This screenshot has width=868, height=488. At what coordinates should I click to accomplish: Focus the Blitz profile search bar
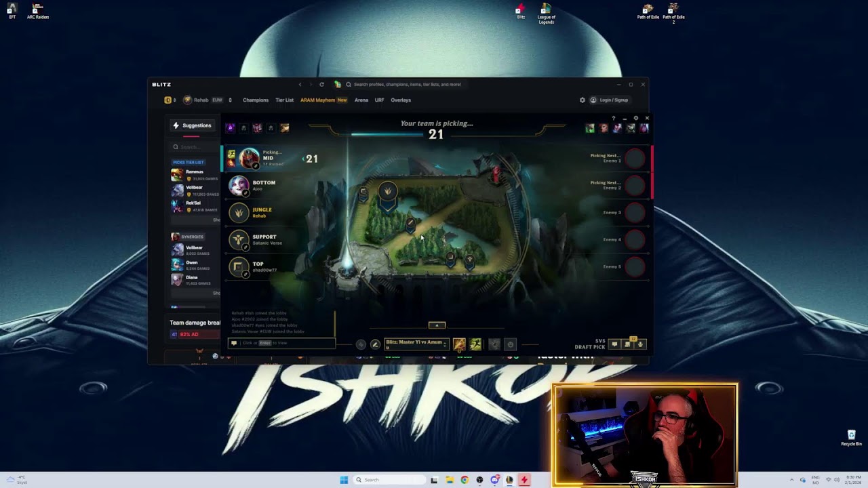tap(407, 85)
